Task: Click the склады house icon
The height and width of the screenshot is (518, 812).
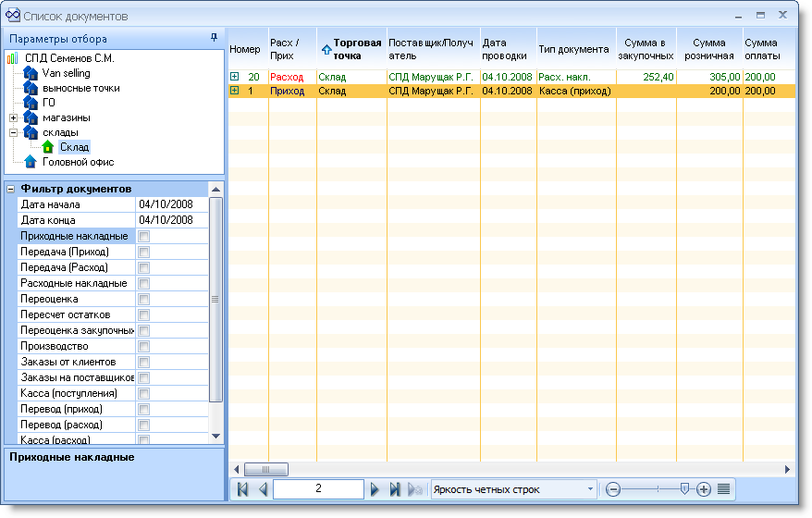Action: 31,132
